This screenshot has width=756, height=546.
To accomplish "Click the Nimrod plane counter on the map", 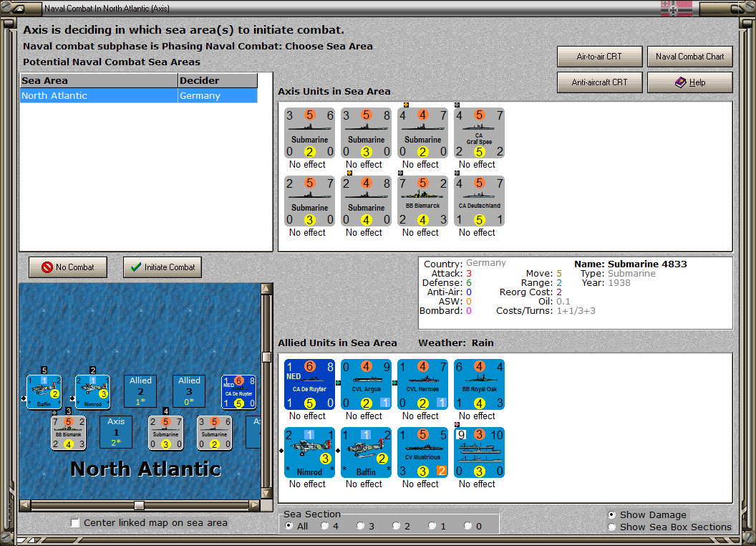I will tap(92, 392).
